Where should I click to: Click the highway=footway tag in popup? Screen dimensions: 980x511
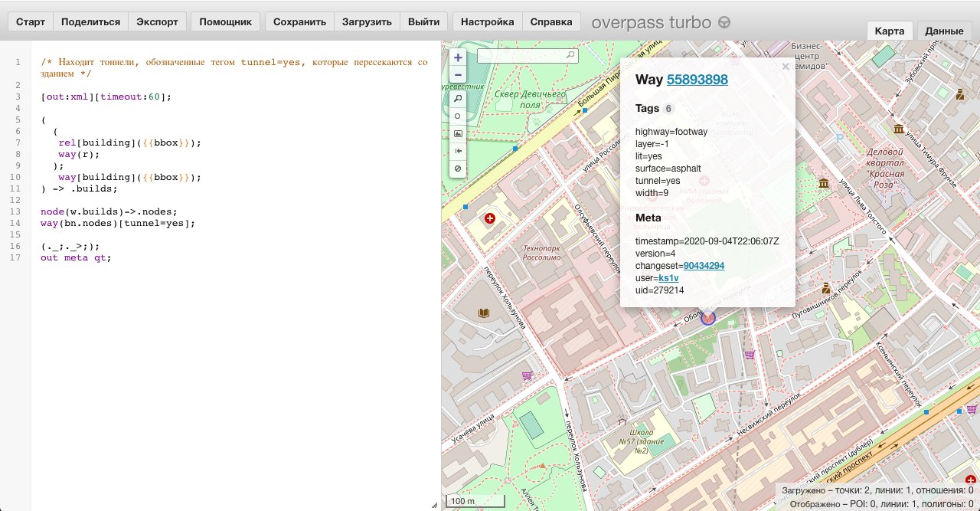click(x=671, y=131)
